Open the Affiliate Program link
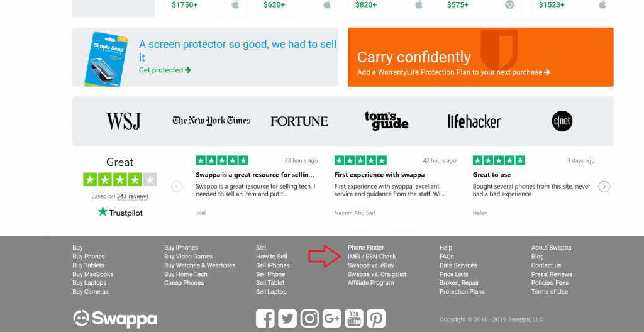The height and width of the screenshot is (332, 644). tap(371, 283)
